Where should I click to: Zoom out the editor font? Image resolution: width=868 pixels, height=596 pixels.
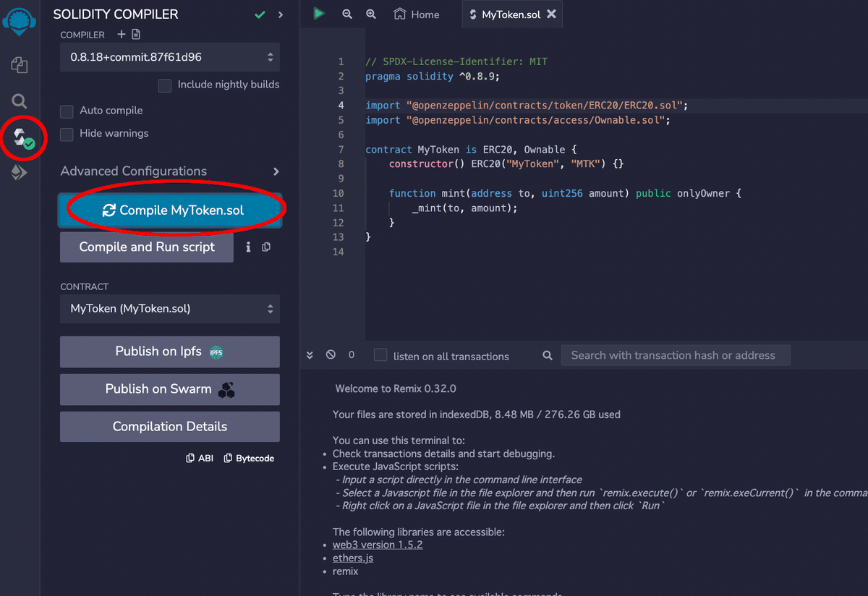[x=347, y=14]
